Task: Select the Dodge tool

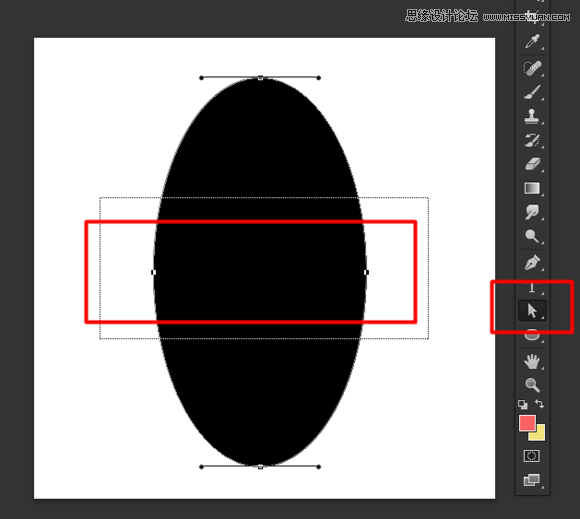Action: [x=532, y=236]
